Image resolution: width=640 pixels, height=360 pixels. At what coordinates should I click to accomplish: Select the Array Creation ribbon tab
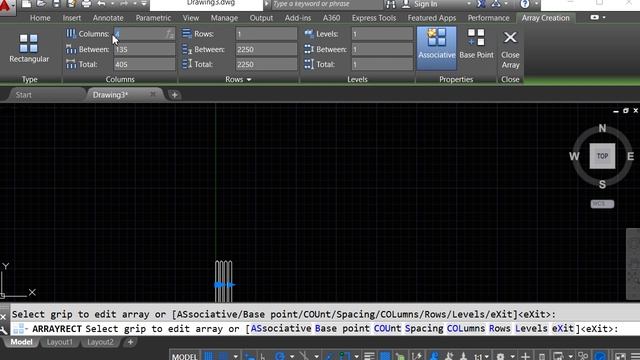coord(545,18)
